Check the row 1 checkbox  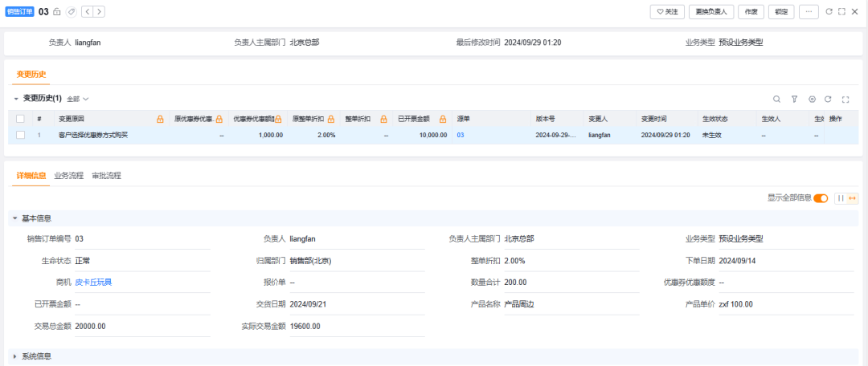(20, 135)
